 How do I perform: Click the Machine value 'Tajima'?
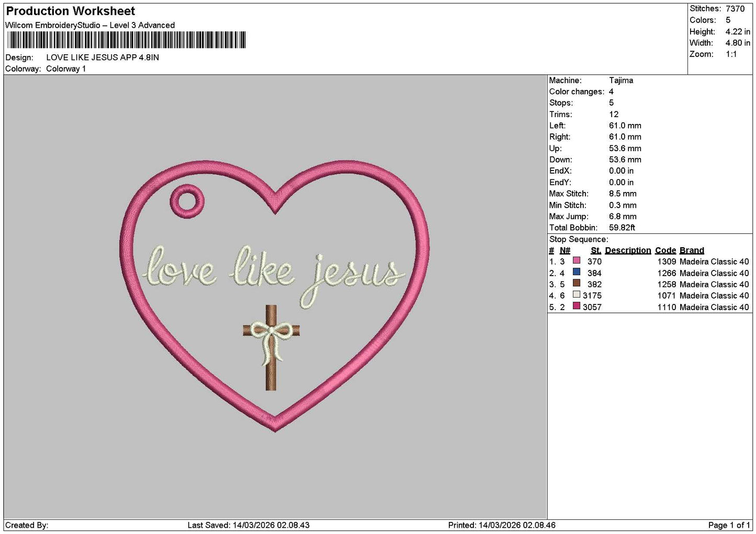point(621,81)
